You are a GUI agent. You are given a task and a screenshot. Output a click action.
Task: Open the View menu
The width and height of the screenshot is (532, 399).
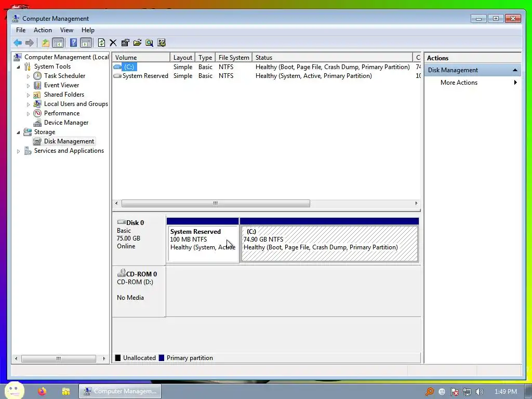tap(66, 30)
